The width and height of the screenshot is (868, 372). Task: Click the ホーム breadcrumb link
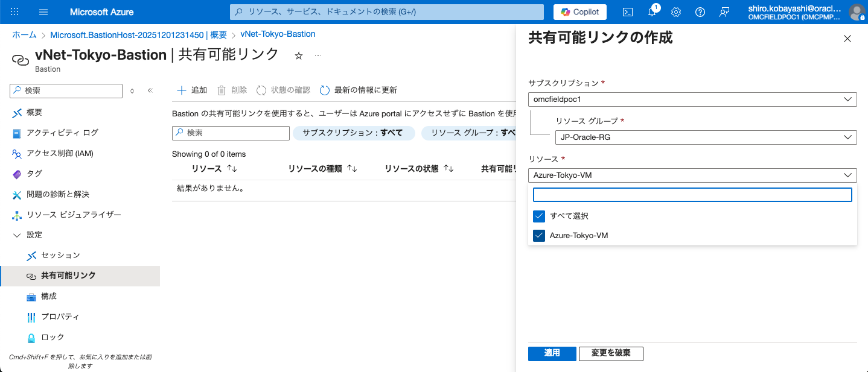point(24,34)
